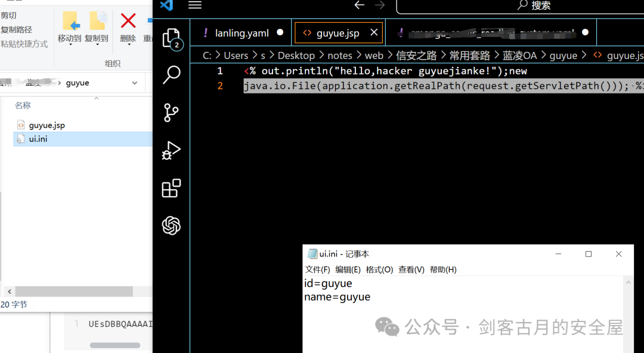Open the Run and Debug view
The image size is (644, 353).
click(x=171, y=151)
